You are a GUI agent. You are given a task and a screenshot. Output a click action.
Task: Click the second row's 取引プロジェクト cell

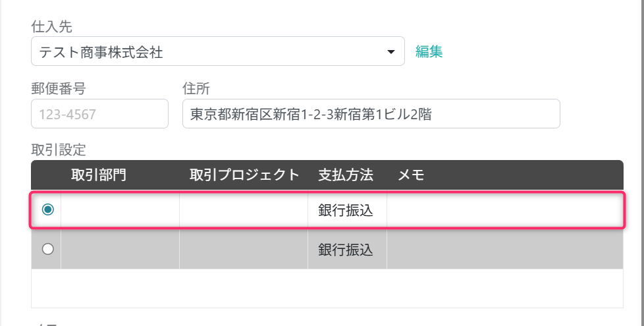243,250
